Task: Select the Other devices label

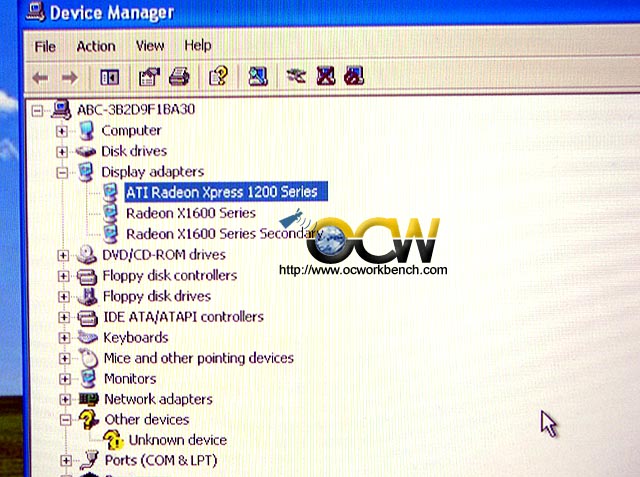Action: tap(147, 419)
